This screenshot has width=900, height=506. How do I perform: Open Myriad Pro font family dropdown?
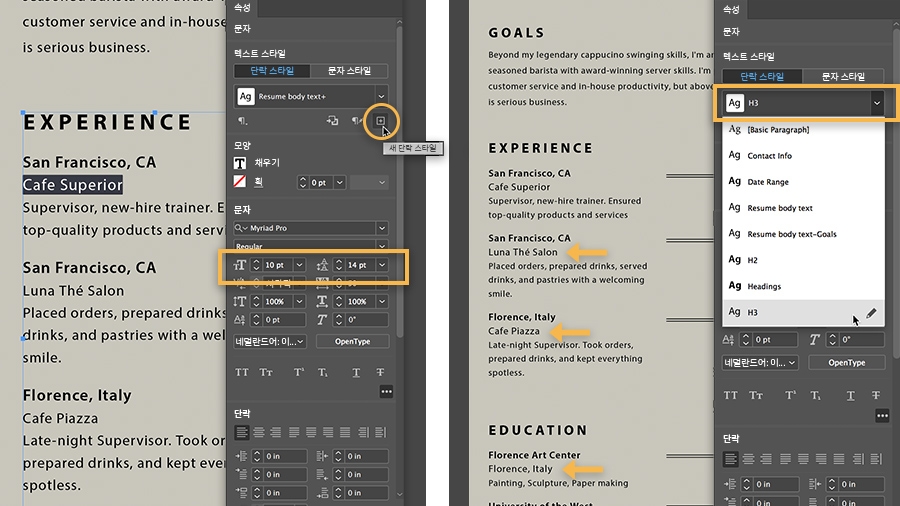point(382,228)
